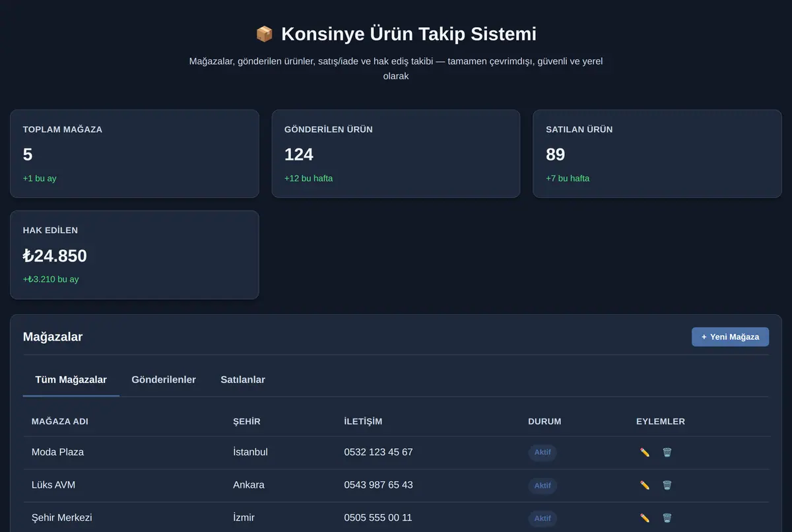This screenshot has width=792, height=532.
Task: Delete Şehir Merkezi using trash icon
Action: (x=667, y=518)
